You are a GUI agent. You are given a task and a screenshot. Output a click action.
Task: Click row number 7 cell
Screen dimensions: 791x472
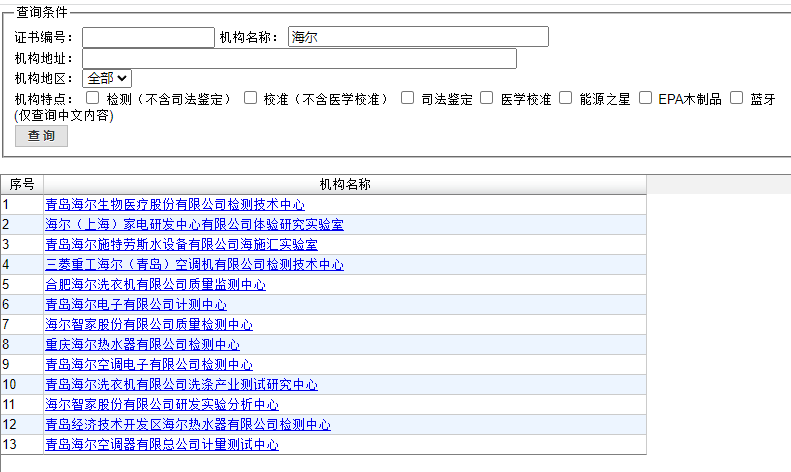pos(22,324)
